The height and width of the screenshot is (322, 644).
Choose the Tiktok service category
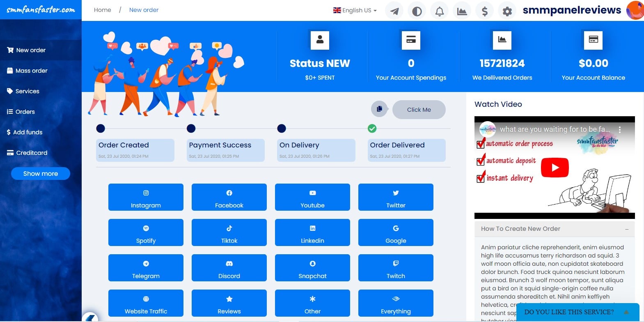tap(229, 232)
